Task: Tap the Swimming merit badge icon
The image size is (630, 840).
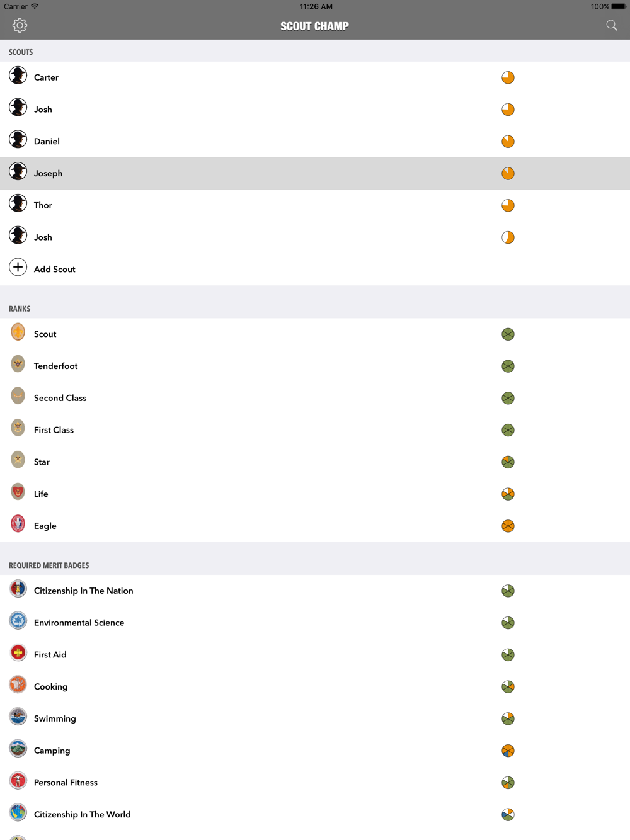Action: pos(18,717)
